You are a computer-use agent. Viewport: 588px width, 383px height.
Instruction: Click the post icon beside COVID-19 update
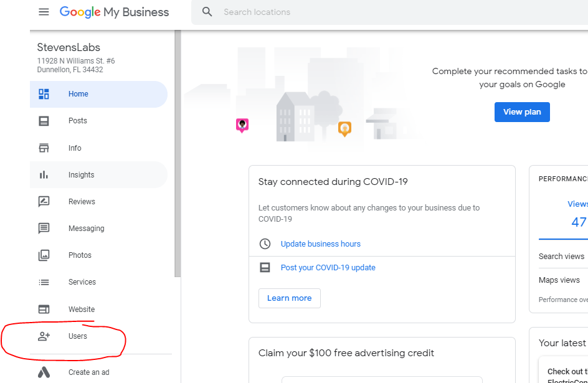[265, 268]
